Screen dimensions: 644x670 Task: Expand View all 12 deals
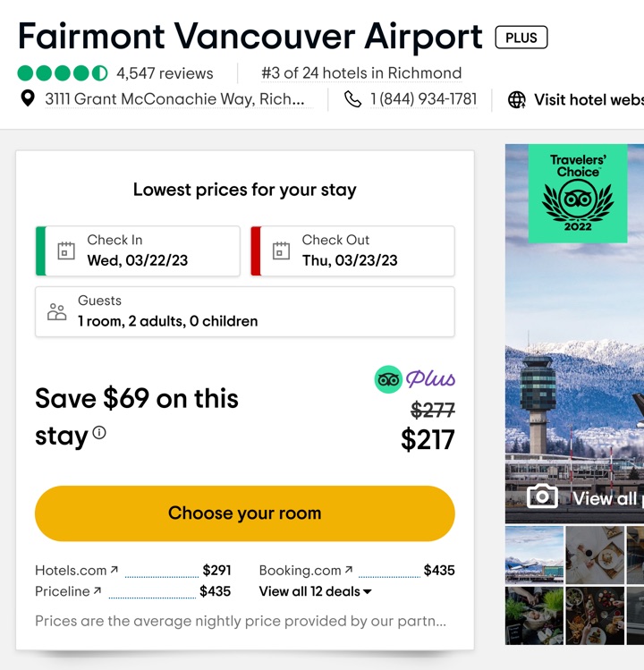pyautogui.click(x=316, y=591)
